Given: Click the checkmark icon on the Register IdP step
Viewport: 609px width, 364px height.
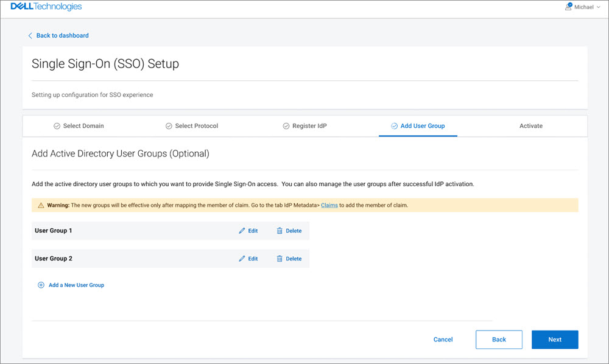Looking at the screenshot, I should coord(286,125).
